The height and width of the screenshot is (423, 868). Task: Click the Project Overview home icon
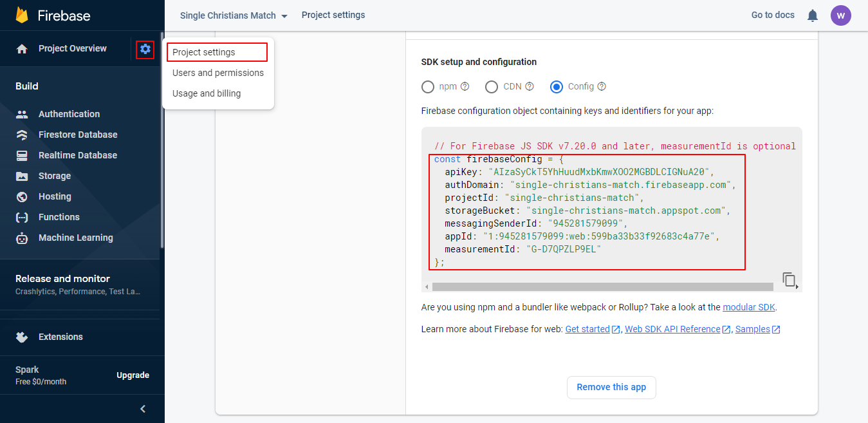[x=22, y=49]
